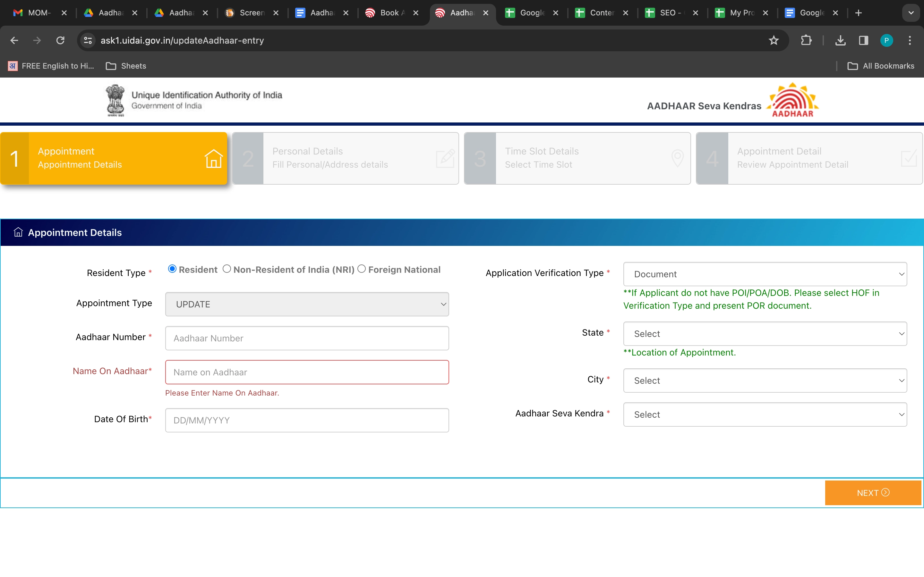Keep Resident radio button selected
Screen dimensions: 924x577
pos(172,269)
